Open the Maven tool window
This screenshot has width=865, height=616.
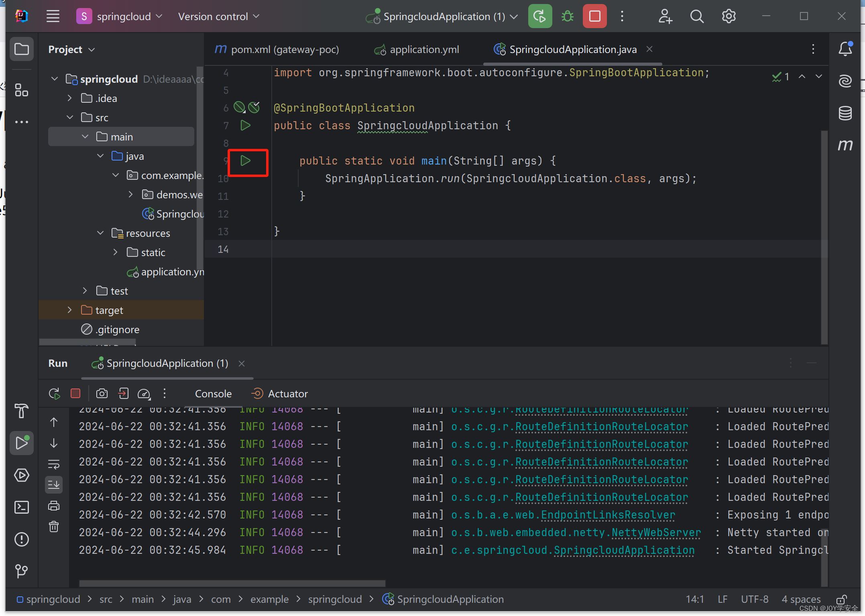coord(845,145)
